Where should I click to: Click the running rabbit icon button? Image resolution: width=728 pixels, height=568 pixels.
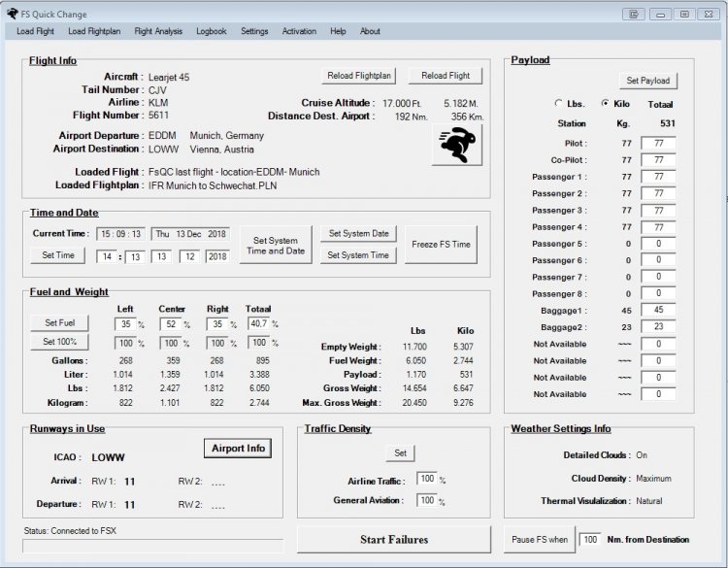[457, 145]
